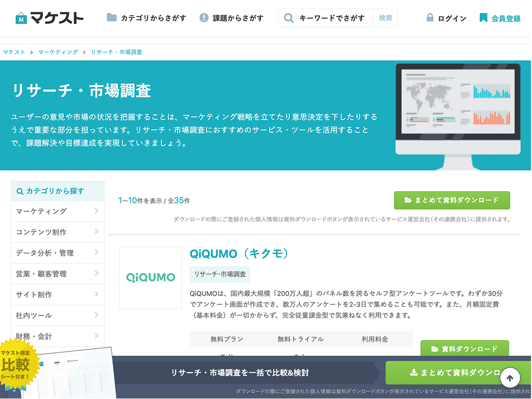Click the 比較シート付き promotional badge image
532x399 pixels.
pos(20,364)
